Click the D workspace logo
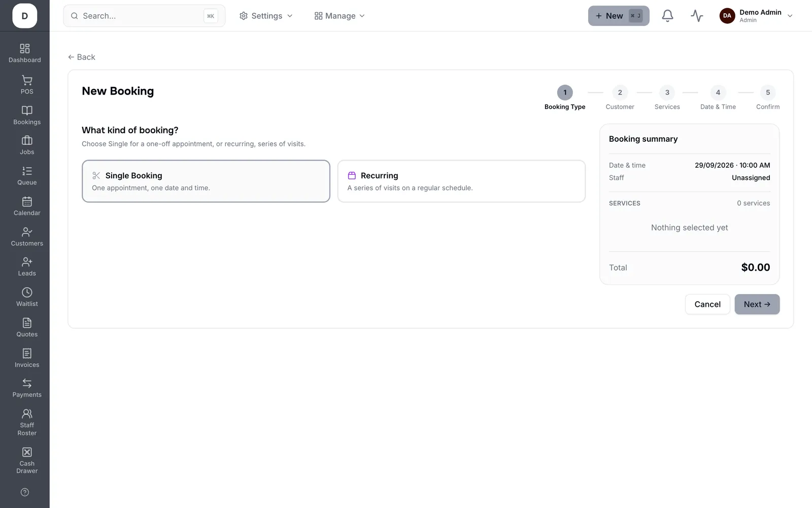Image resolution: width=812 pixels, height=508 pixels. coord(25,16)
